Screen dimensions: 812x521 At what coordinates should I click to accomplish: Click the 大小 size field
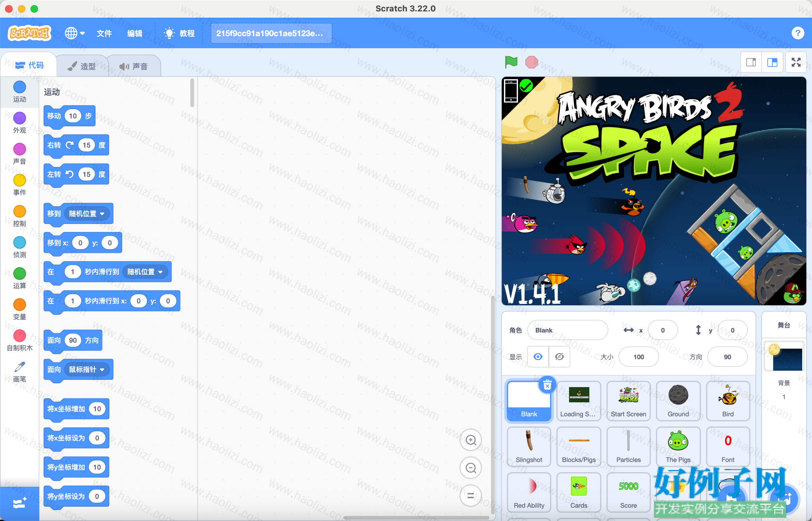pos(638,357)
